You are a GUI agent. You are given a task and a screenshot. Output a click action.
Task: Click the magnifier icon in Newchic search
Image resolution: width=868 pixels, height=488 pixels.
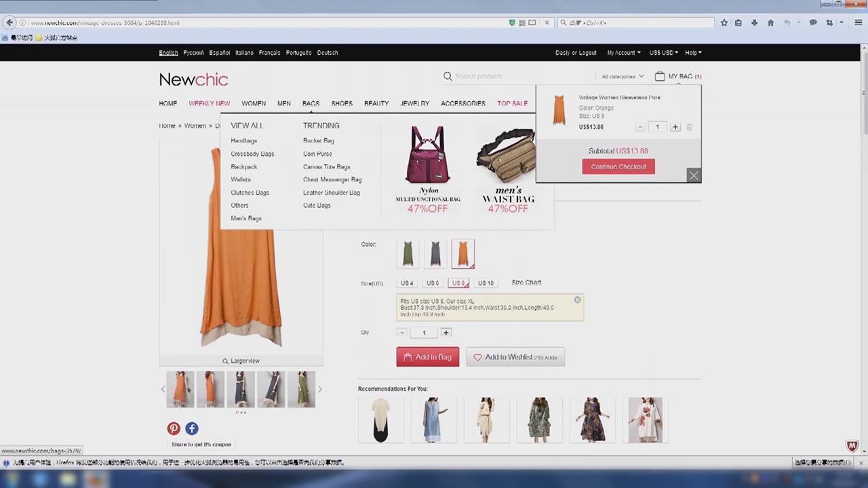(x=448, y=77)
